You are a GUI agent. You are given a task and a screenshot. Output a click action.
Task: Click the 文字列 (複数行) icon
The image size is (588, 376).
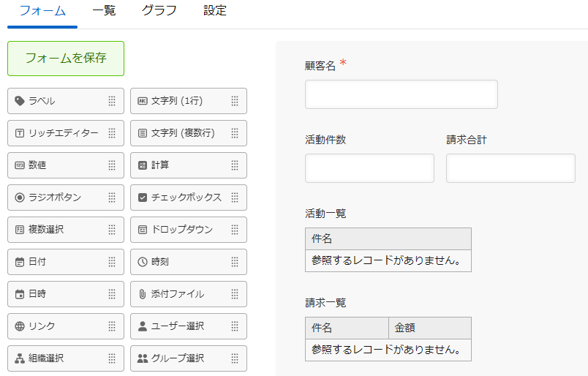[x=143, y=133]
